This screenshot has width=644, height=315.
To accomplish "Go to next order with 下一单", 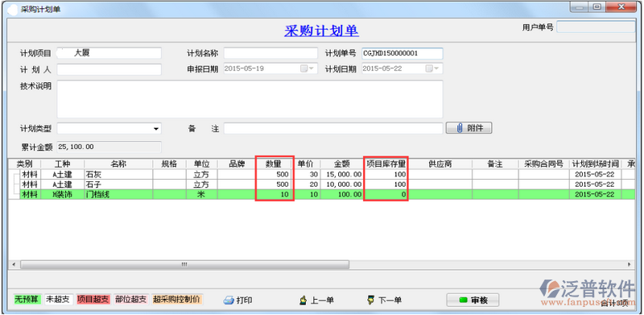I will point(384,300).
